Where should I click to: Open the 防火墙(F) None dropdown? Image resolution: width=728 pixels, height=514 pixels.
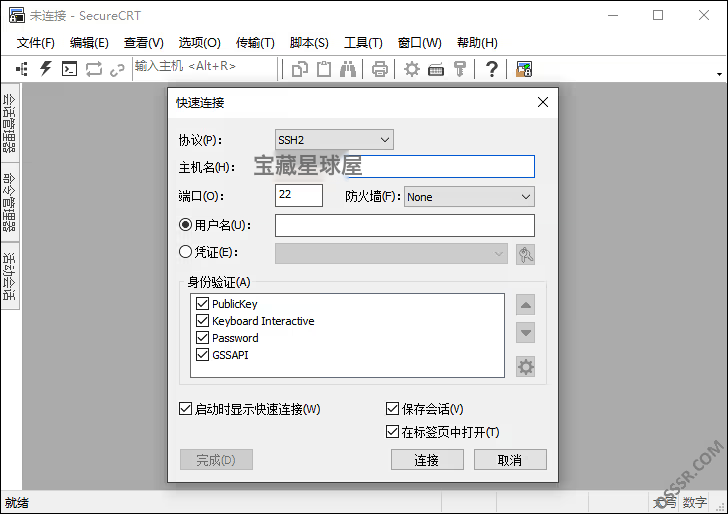469,197
